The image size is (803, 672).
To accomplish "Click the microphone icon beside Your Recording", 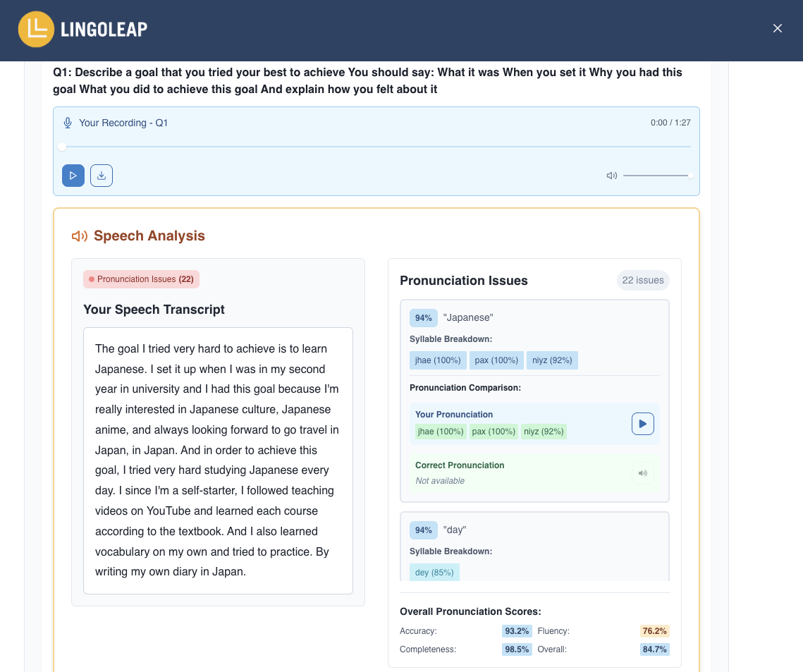I will [68, 123].
